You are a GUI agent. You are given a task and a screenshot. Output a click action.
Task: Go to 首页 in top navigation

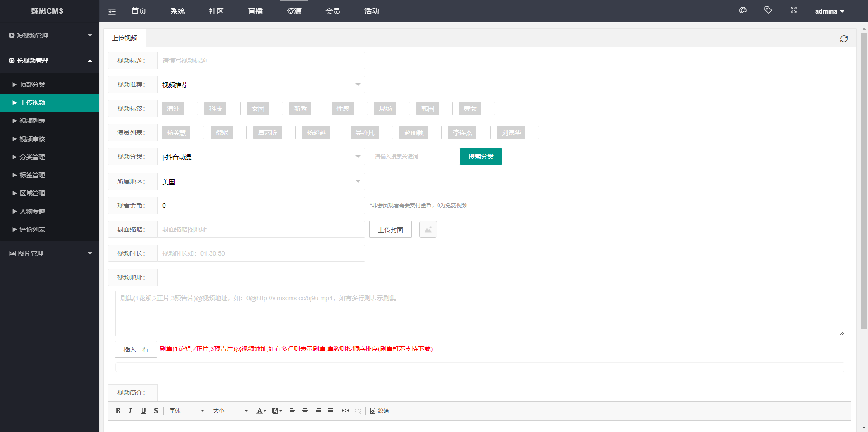point(139,11)
